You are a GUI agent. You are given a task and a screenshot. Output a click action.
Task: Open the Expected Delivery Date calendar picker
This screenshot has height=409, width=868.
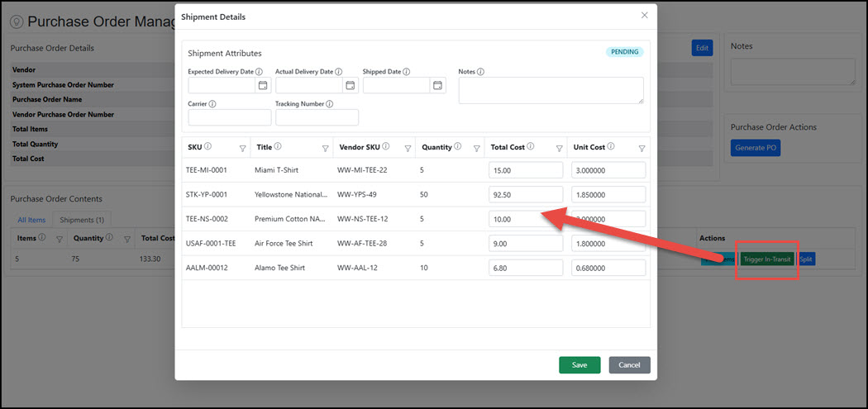pos(263,85)
